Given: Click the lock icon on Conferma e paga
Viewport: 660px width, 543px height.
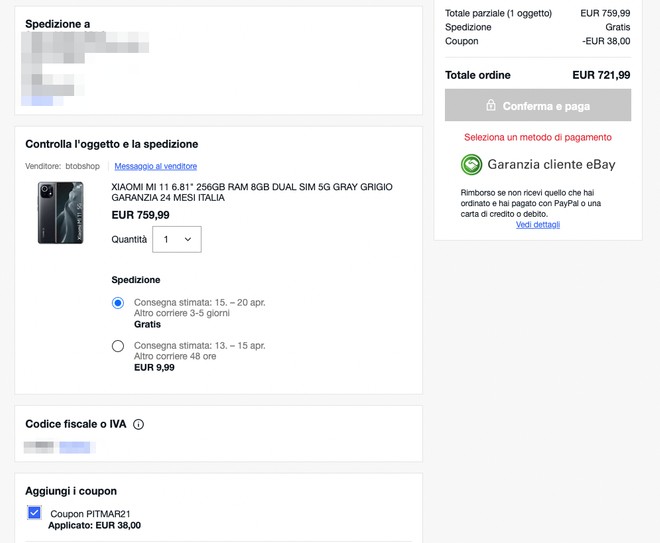Looking at the screenshot, I should click(x=491, y=105).
